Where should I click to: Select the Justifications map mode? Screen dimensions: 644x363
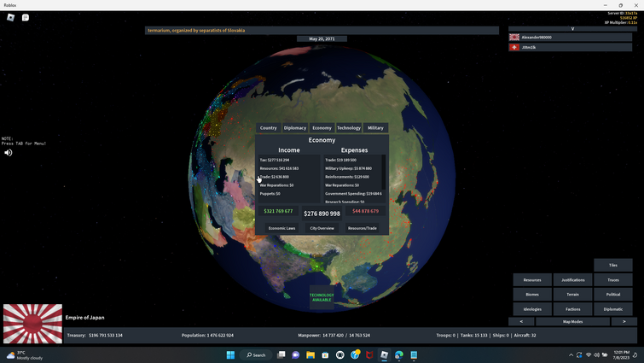(573, 280)
